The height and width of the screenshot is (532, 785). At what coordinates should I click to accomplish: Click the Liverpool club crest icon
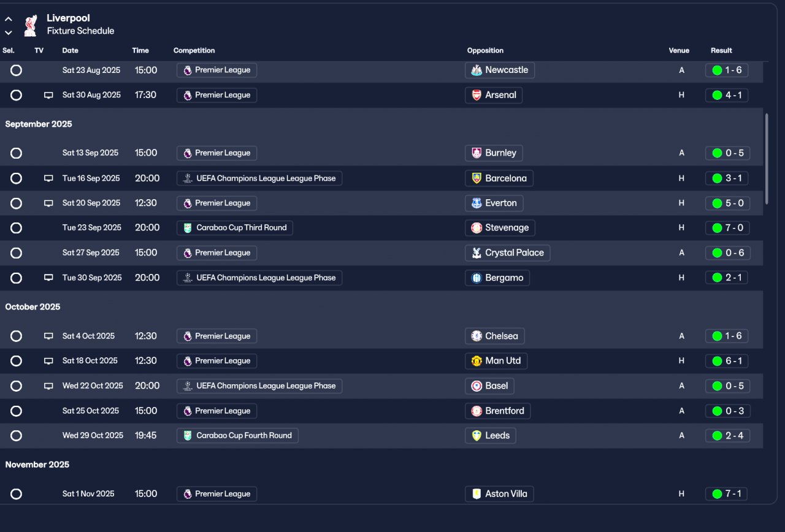pos(30,25)
